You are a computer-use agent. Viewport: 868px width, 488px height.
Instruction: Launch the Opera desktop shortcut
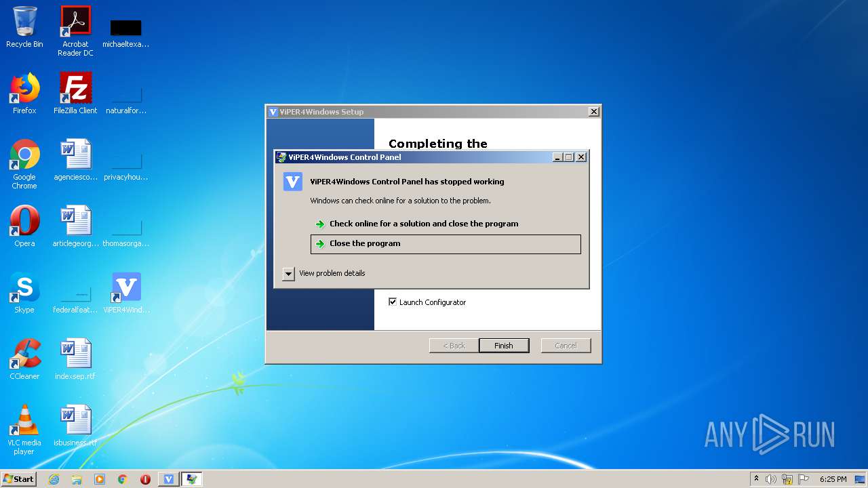[x=24, y=226]
